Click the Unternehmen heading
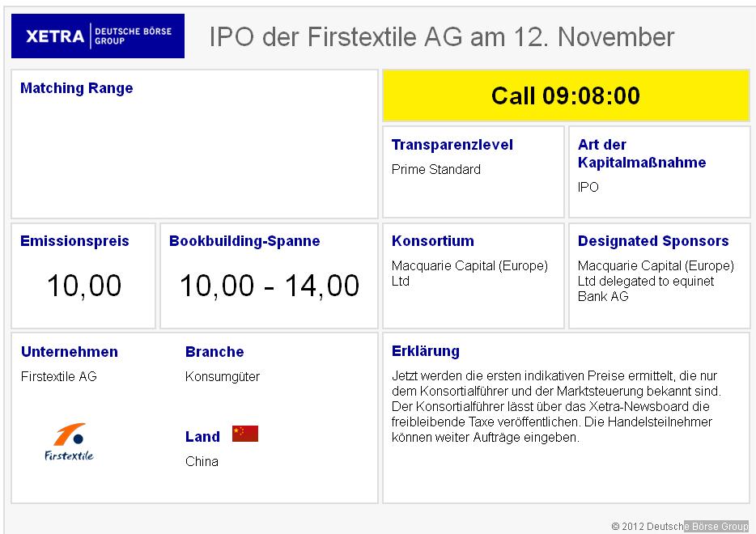The image size is (756, 534). click(69, 352)
